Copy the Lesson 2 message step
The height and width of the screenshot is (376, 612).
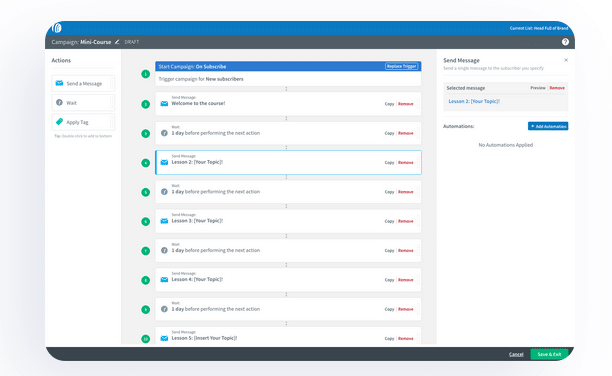click(x=389, y=162)
